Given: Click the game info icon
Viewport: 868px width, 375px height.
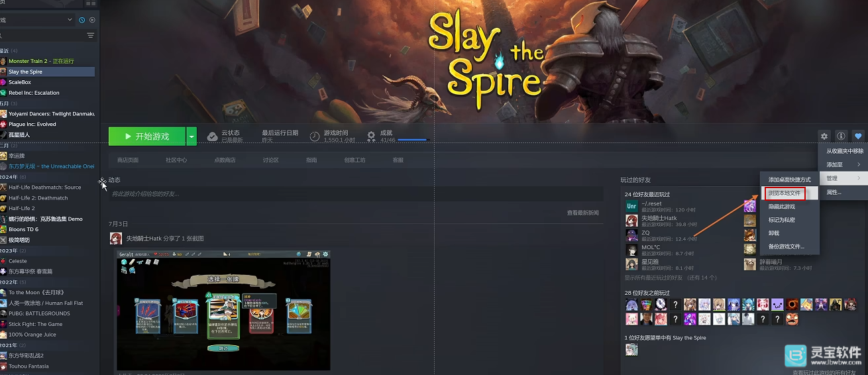Looking at the screenshot, I should (x=841, y=136).
